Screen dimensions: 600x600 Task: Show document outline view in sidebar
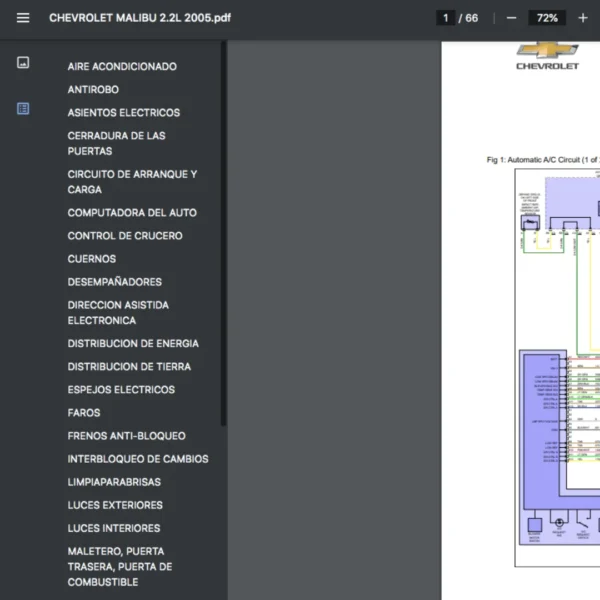point(23,109)
